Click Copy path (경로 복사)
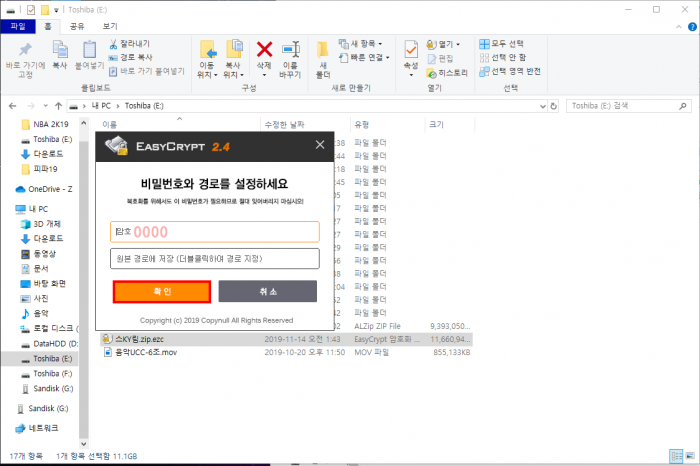The image size is (700, 466). pos(131,57)
